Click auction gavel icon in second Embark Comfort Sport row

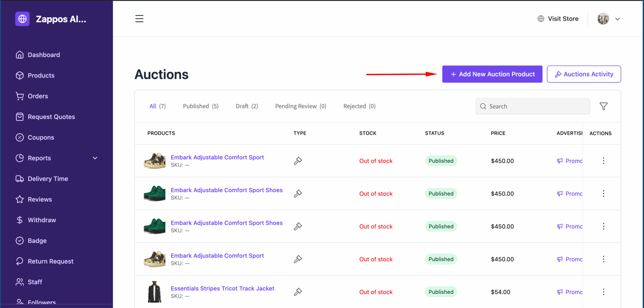298,259
